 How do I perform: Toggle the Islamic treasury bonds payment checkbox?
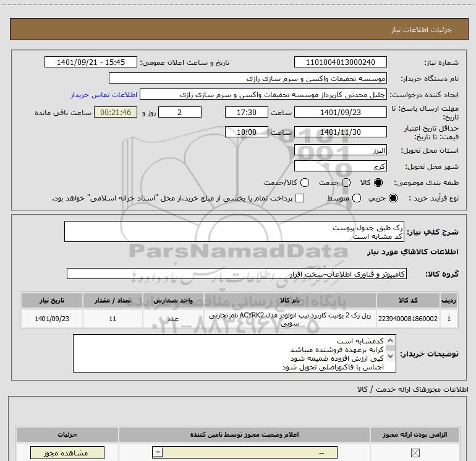300,198
